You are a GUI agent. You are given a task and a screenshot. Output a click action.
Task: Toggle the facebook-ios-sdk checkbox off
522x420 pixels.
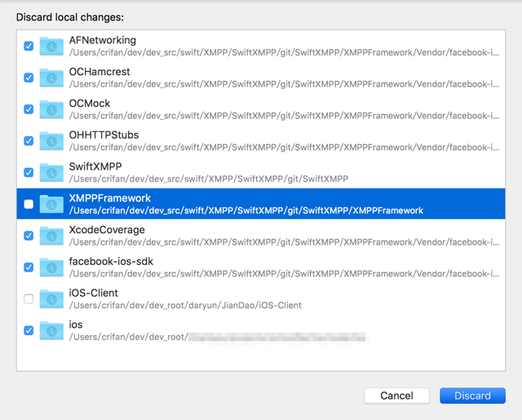(x=29, y=267)
